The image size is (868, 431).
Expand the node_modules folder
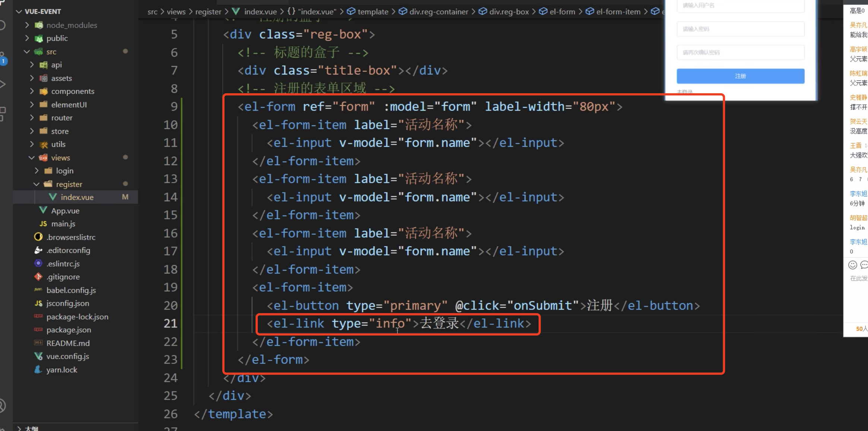pos(27,25)
